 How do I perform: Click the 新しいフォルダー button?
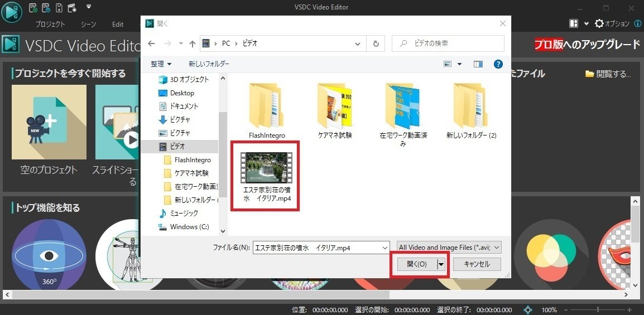coord(209,64)
